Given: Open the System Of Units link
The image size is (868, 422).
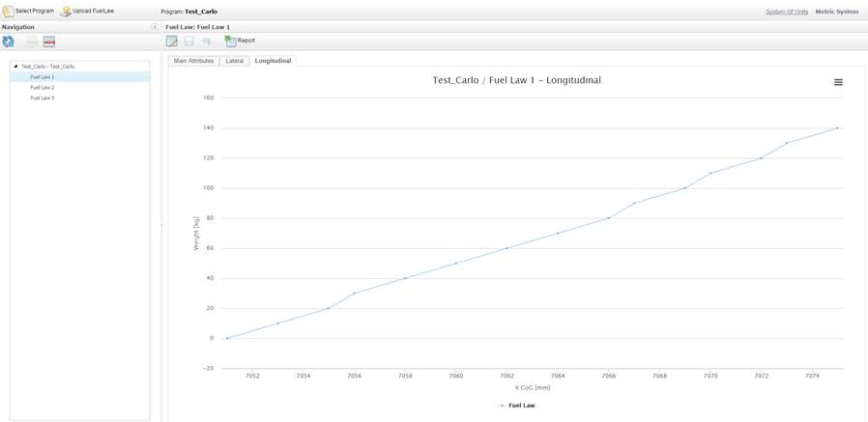Looking at the screenshot, I should (786, 12).
